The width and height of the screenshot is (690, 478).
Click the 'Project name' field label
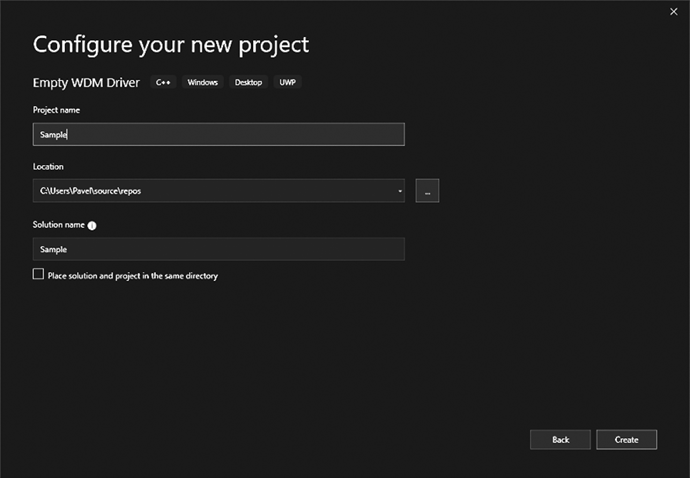56,110
